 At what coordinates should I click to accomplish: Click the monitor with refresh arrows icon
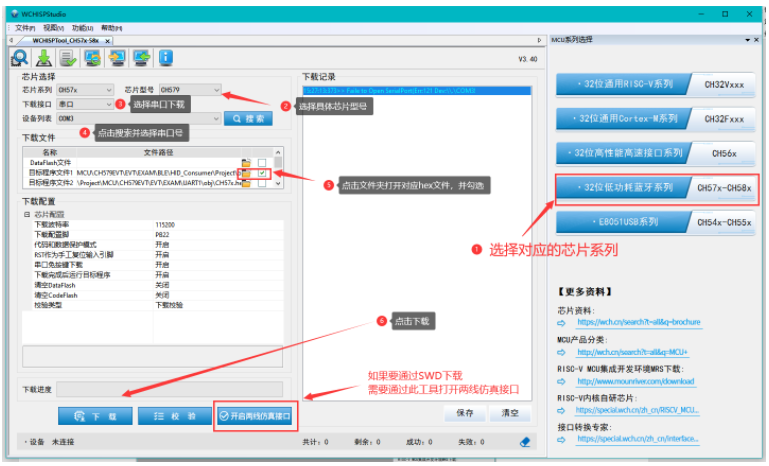point(93,58)
